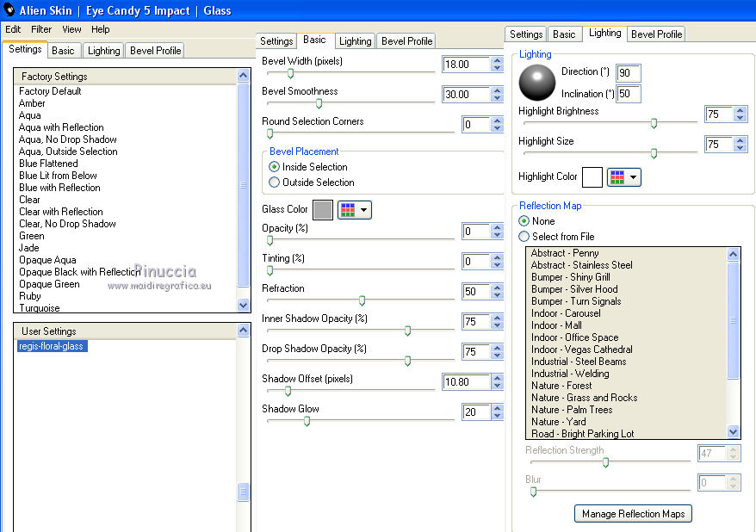Open Highlight Color palette grid picker

624,177
